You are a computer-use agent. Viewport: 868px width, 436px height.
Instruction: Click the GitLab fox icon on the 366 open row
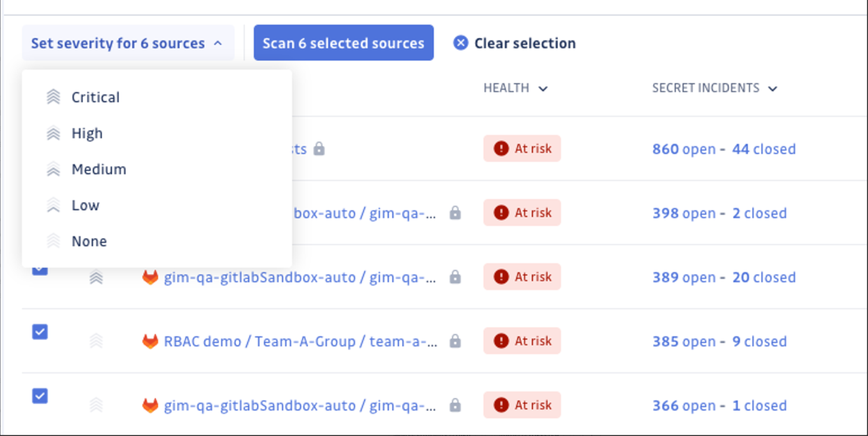click(x=150, y=406)
